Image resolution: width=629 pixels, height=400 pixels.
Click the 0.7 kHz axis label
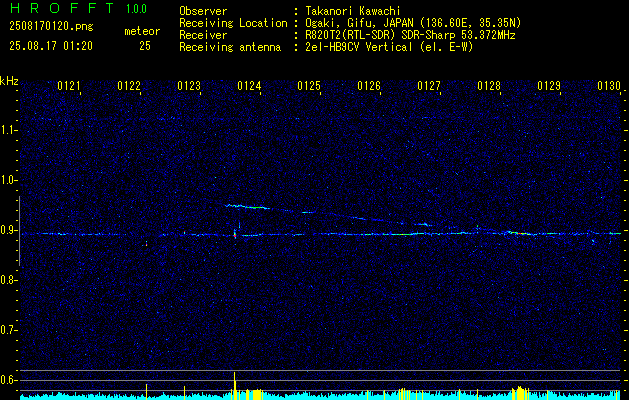tap(8, 330)
